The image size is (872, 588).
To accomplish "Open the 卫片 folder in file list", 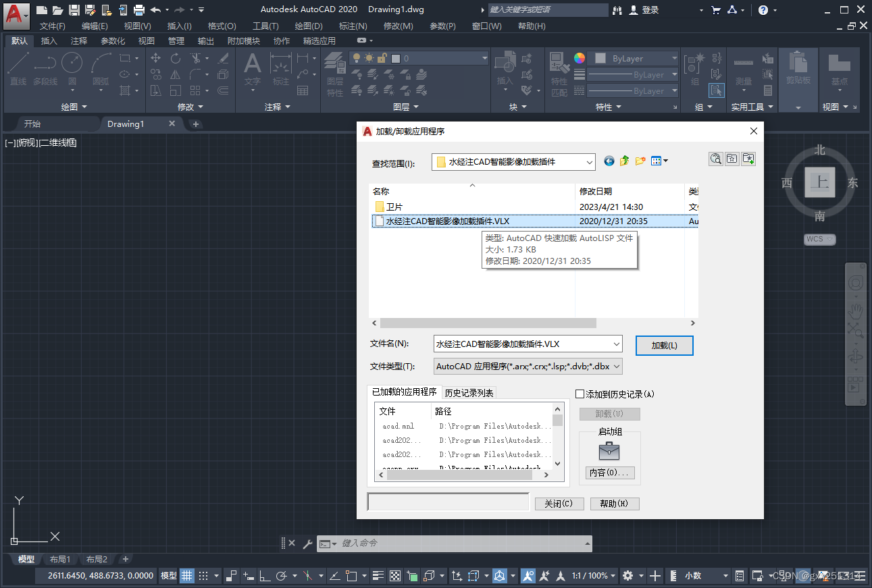I will coord(388,207).
